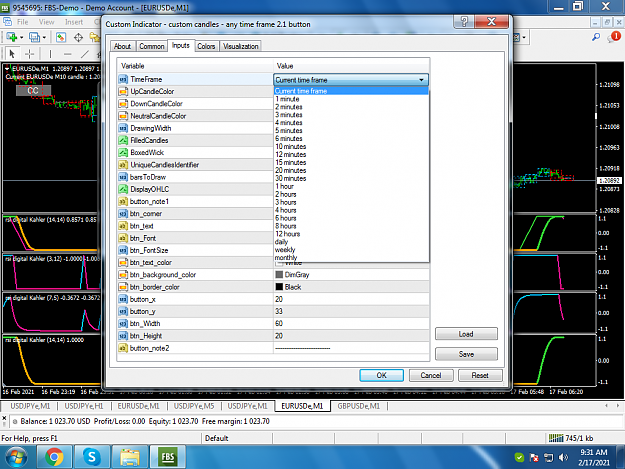Select 'Current time frame' highlighted option
Viewport: 625px width, 469px height.
(x=351, y=91)
